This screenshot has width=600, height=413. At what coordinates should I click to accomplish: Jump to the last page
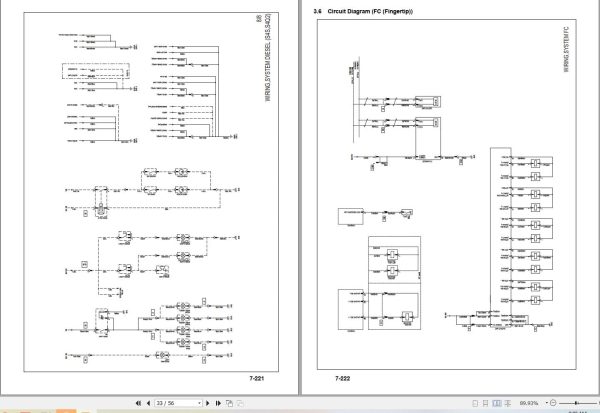click(x=218, y=403)
